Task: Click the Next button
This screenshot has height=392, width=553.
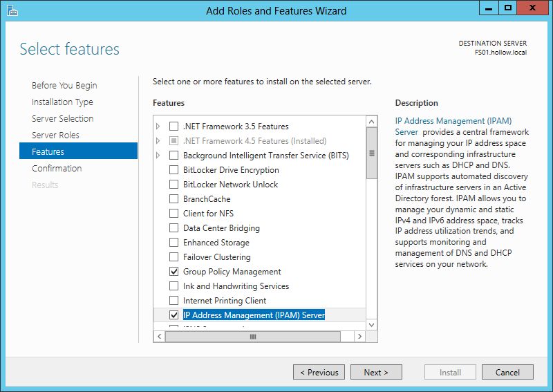Action: click(x=375, y=372)
